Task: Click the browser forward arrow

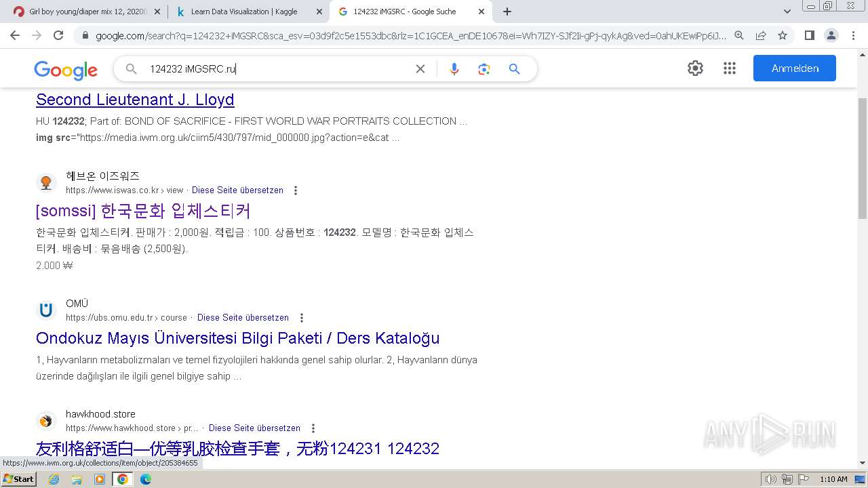Action: [37, 35]
